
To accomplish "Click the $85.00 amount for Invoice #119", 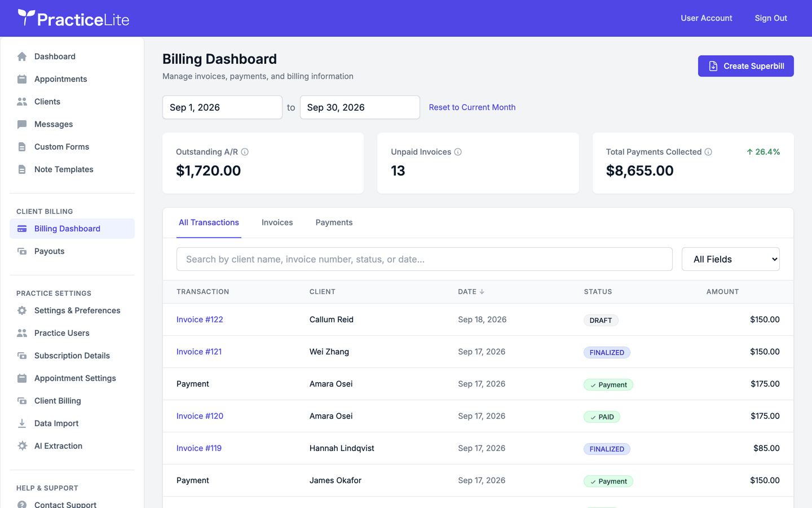I will [x=766, y=448].
